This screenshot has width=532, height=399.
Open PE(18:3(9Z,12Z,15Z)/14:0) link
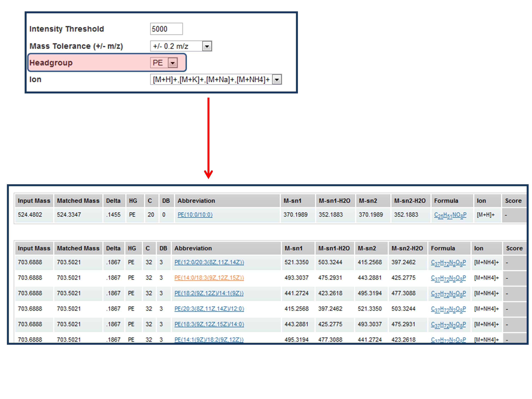point(209,324)
